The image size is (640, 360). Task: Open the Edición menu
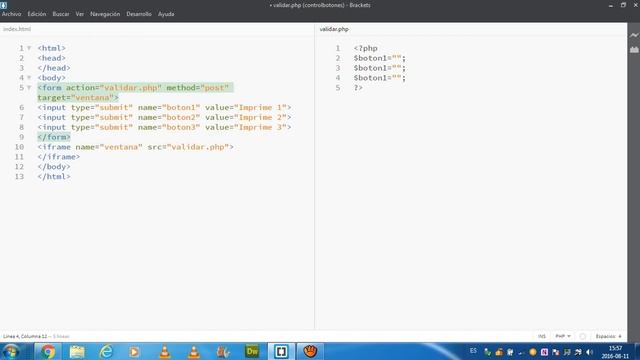[37, 14]
